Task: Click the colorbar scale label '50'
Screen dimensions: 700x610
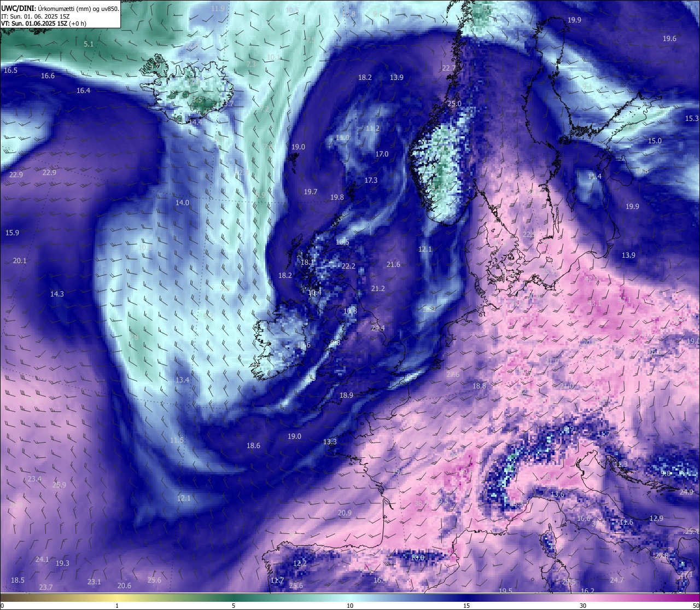Action: pyautogui.click(x=695, y=606)
